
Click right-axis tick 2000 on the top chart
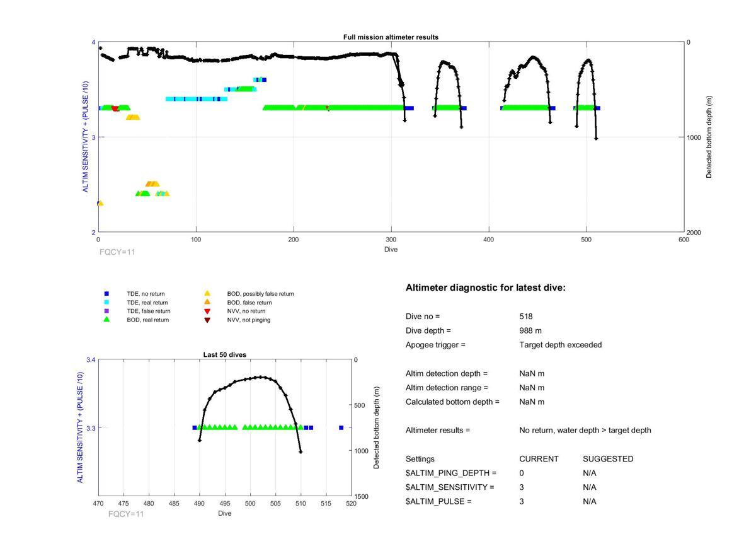point(694,233)
